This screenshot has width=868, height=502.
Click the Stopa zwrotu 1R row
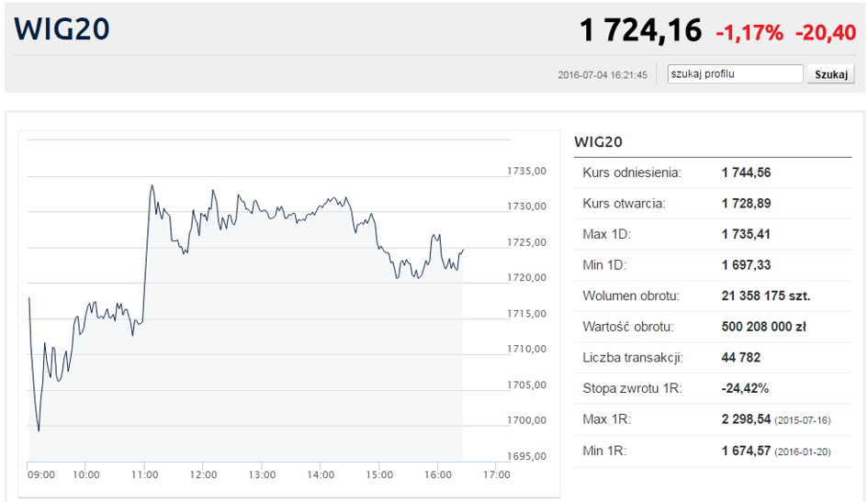click(x=713, y=389)
